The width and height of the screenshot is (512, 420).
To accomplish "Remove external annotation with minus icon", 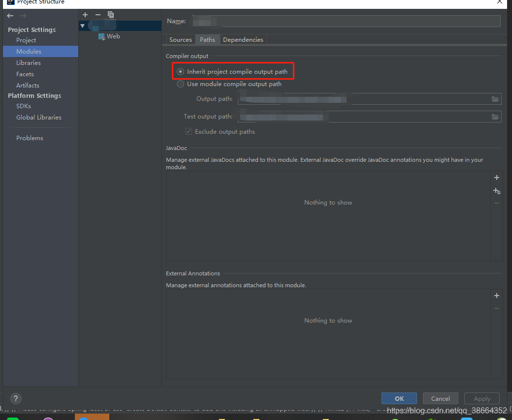I will (x=497, y=308).
